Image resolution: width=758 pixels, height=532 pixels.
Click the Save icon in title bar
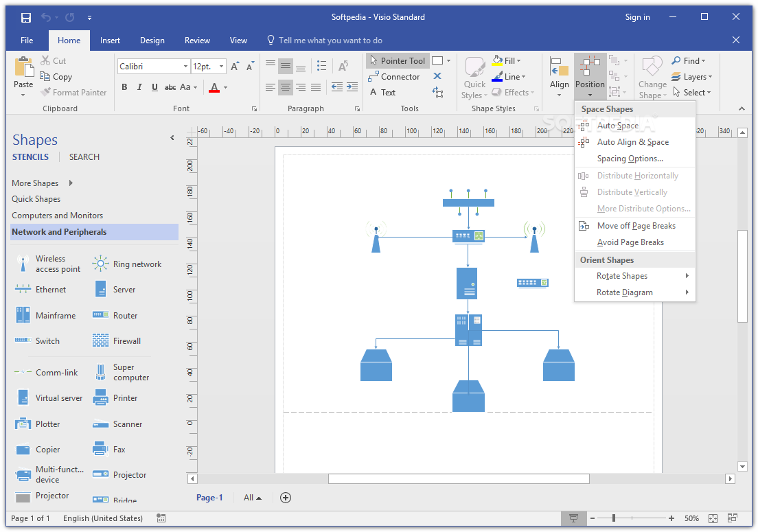tap(26, 17)
